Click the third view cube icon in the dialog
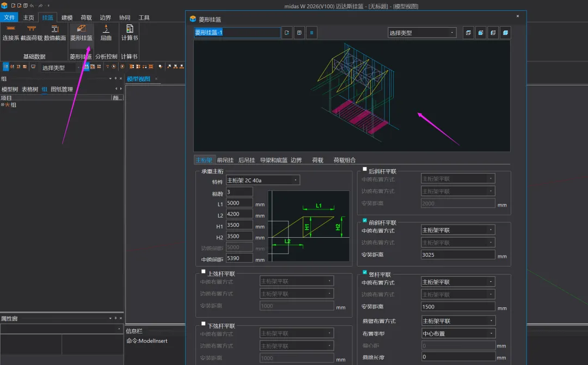The height and width of the screenshot is (365, 588). click(x=493, y=33)
